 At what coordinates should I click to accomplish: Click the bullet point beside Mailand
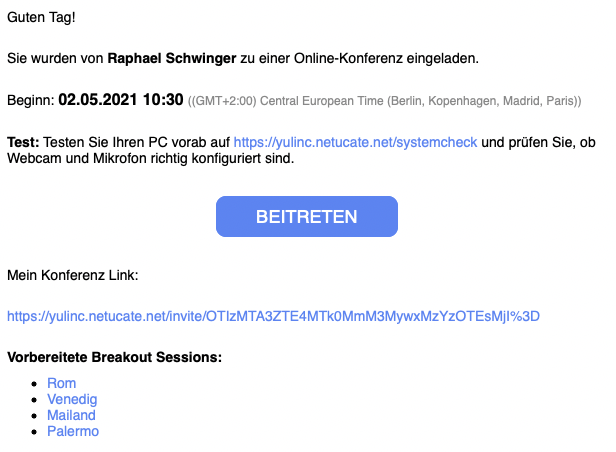pyautogui.click(x=37, y=416)
